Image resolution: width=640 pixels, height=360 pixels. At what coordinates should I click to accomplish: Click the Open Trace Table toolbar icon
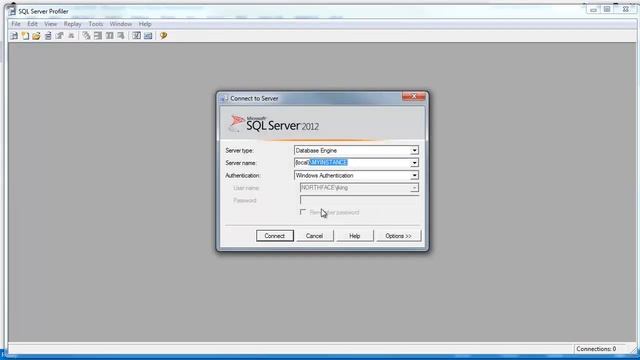48,36
